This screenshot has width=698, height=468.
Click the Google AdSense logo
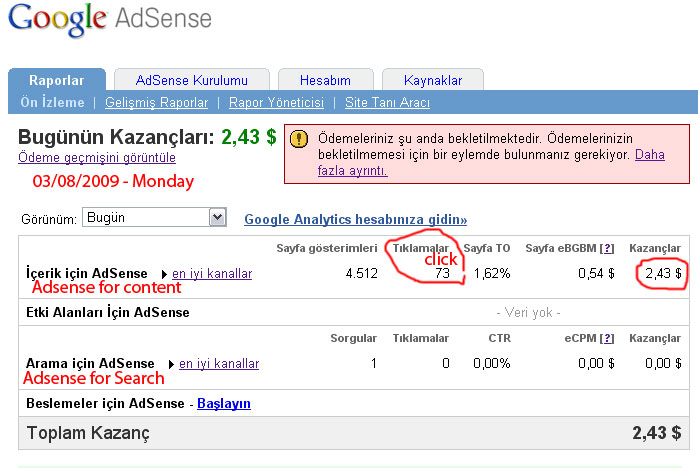[110, 20]
